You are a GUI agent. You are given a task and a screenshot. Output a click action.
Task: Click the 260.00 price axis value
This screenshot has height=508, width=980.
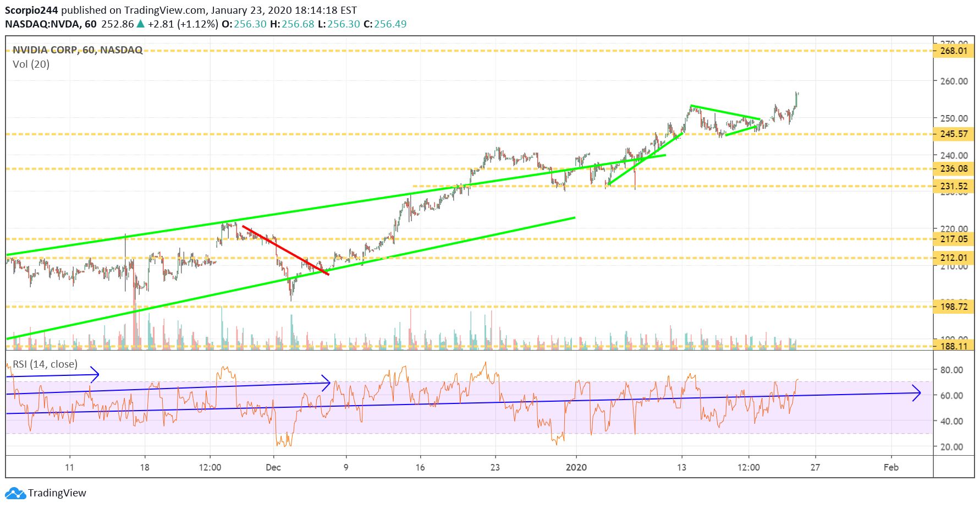click(x=954, y=81)
